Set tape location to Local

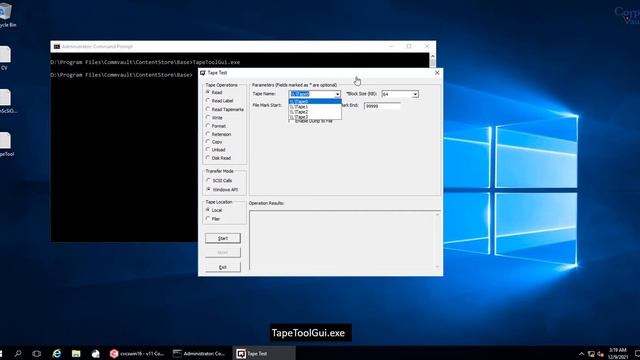pos(214,210)
